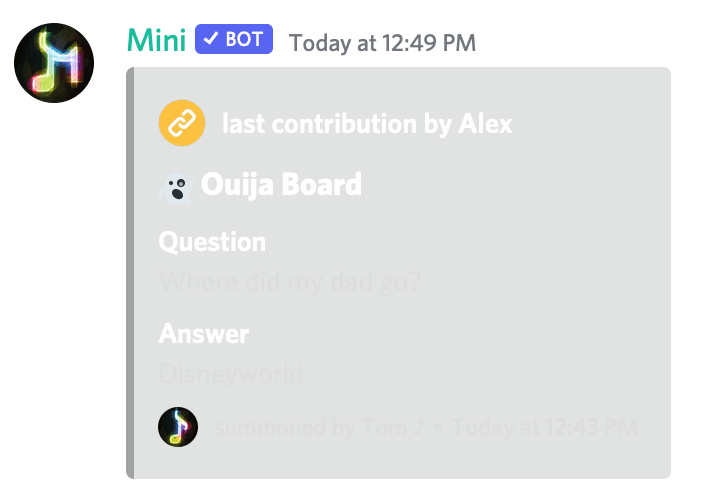Image resolution: width=702 pixels, height=487 pixels.
Task: Click the ghost emoji beside Ouija Board
Action: point(176,188)
